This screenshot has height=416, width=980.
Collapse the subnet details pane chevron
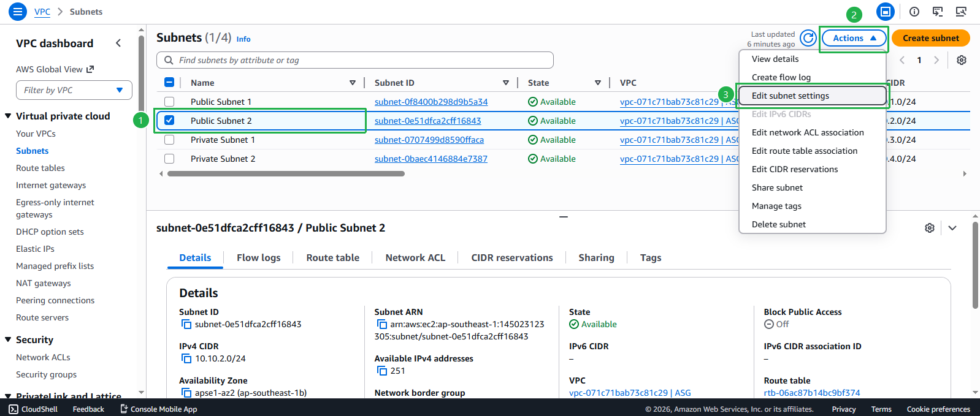click(x=952, y=228)
